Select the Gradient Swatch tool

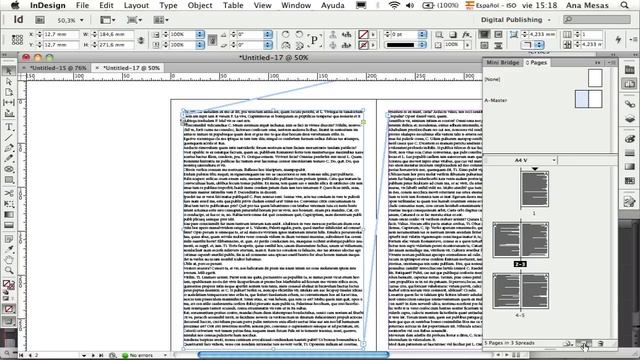pos(9,214)
